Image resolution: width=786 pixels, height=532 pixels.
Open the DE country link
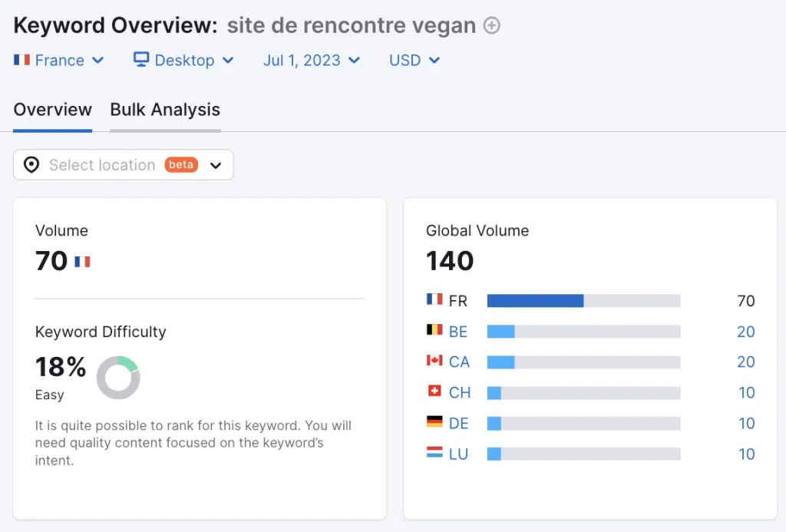(x=458, y=423)
